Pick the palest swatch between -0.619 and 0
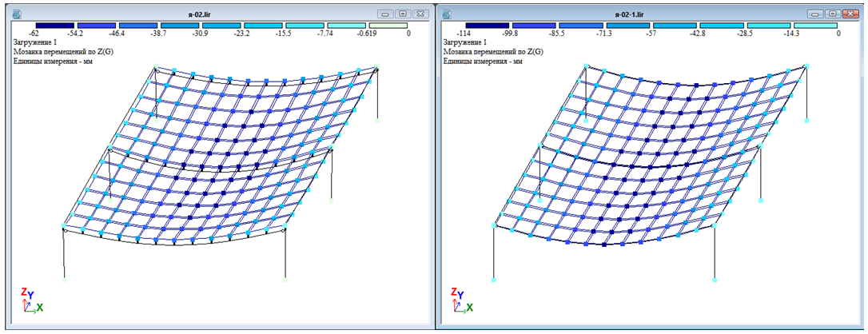This screenshot has height=334, width=868. (x=388, y=26)
